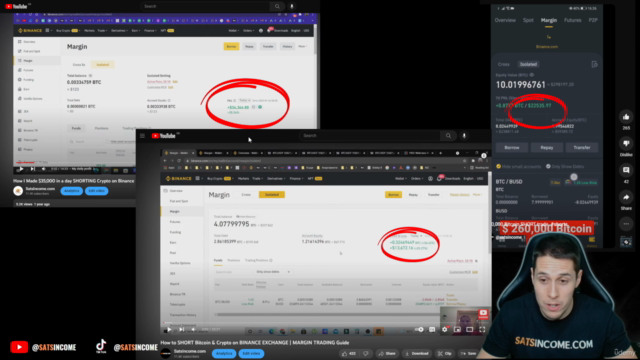The height and width of the screenshot is (360, 640).
Task: Toggle autoplay switch in the center player
Action: 419,330
